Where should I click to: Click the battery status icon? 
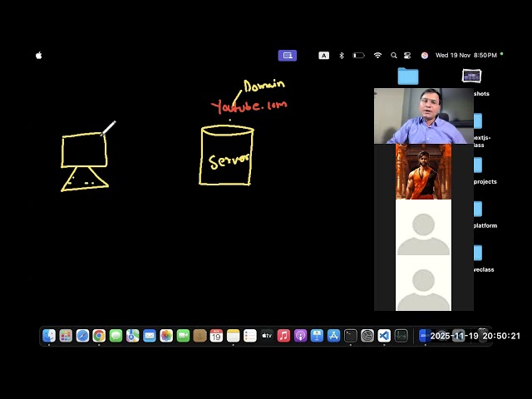point(358,56)
